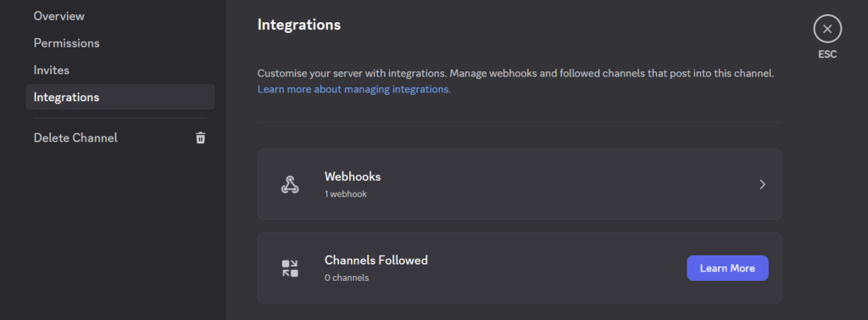
Task: Click the '0 channels' count label
Action: coord(347,278)
